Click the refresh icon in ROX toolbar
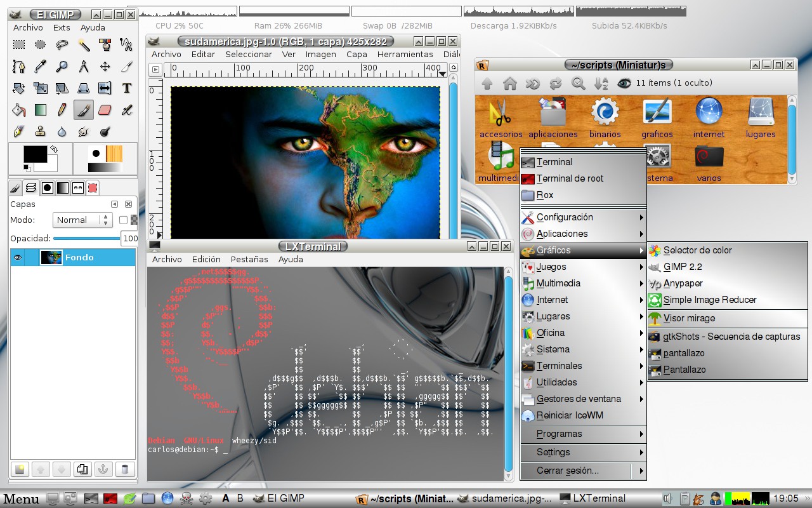 [556, 83]
